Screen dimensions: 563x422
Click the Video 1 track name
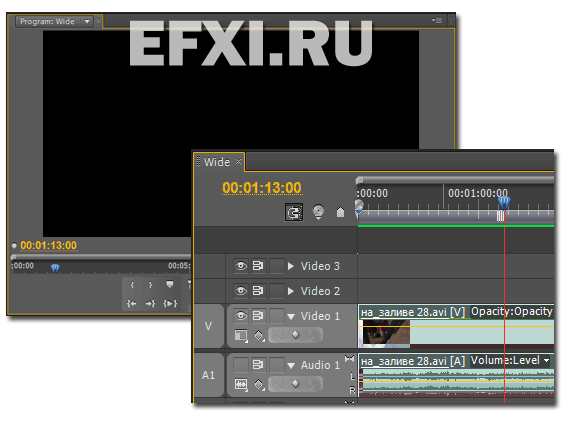(320, 316)
